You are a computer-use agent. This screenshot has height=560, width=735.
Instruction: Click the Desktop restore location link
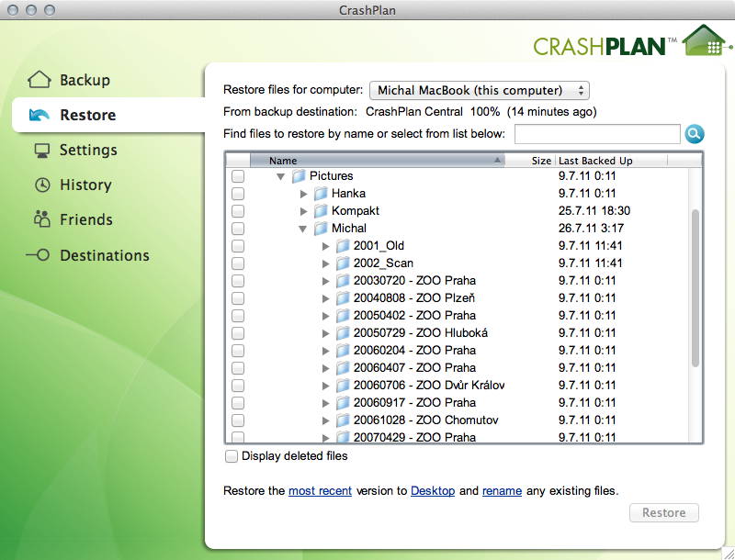tap(433, 491)
